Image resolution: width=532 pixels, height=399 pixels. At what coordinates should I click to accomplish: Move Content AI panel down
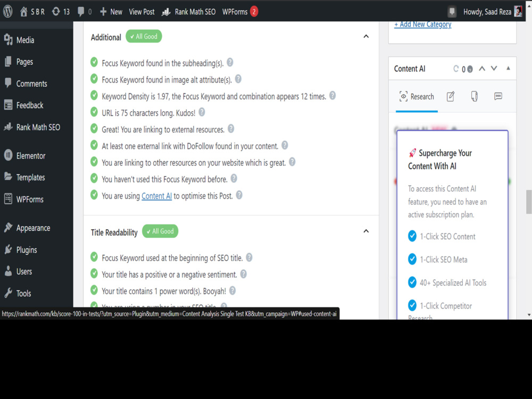(494, 69)
